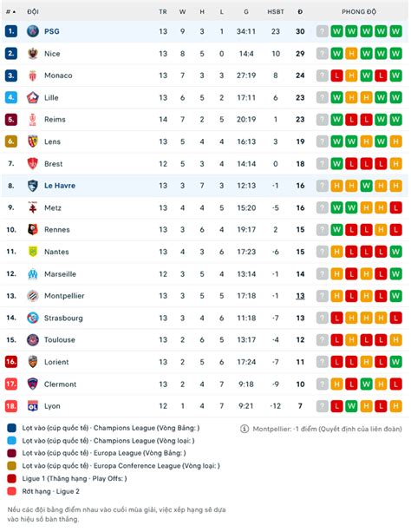This screenshot has width=411, height=532.
Task: Click the red position 16 badge for Lorient
Action: tap(11, 362)
